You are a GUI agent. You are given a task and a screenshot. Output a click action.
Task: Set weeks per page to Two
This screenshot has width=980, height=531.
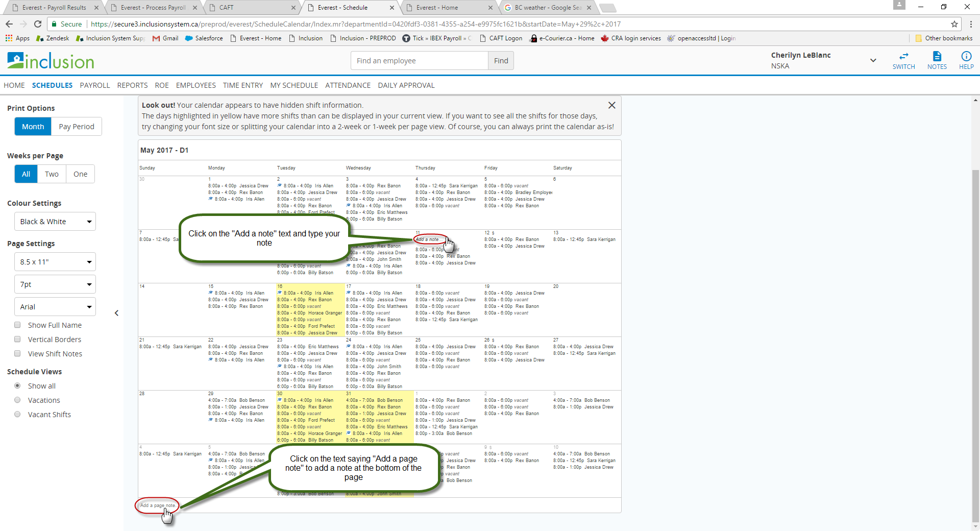(x=52, y=174)
